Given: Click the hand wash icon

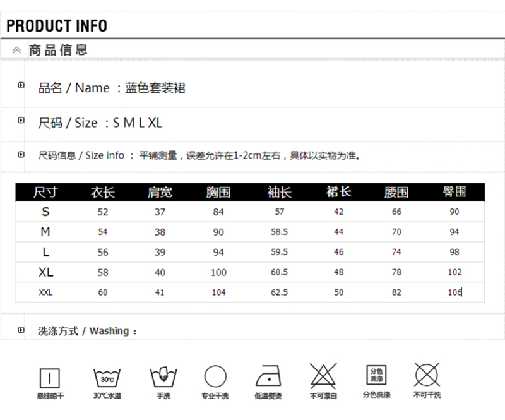Looking at the screenshot, I should coord(163,376).
